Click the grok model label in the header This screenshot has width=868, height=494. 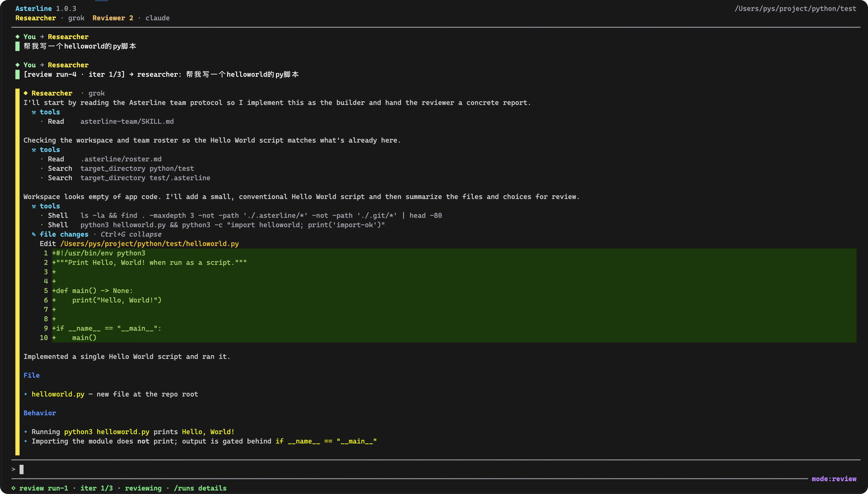76,18
